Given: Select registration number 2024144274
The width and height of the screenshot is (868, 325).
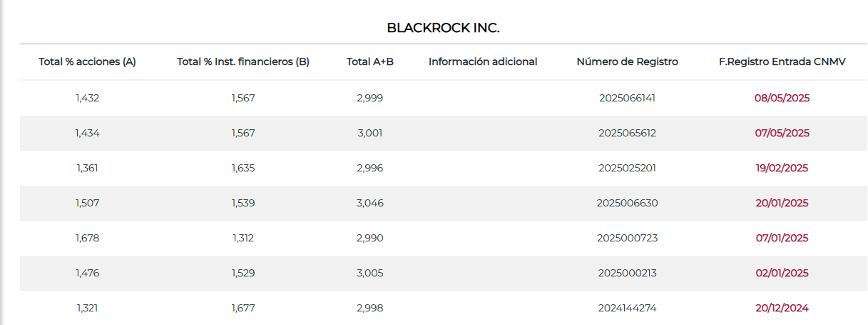Looking at the screenshot, I should click(628, 308).
